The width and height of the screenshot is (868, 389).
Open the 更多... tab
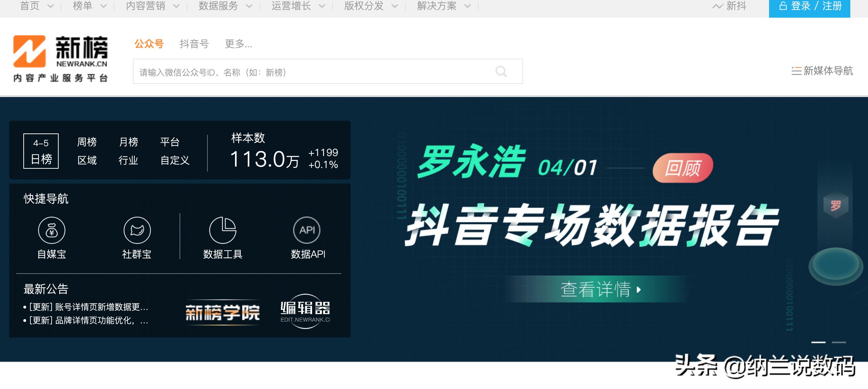pyautogui.click(x=237, y=44)
